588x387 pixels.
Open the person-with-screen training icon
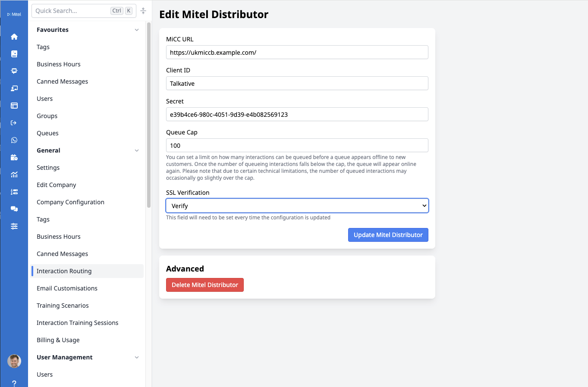(x=14, y=88)
